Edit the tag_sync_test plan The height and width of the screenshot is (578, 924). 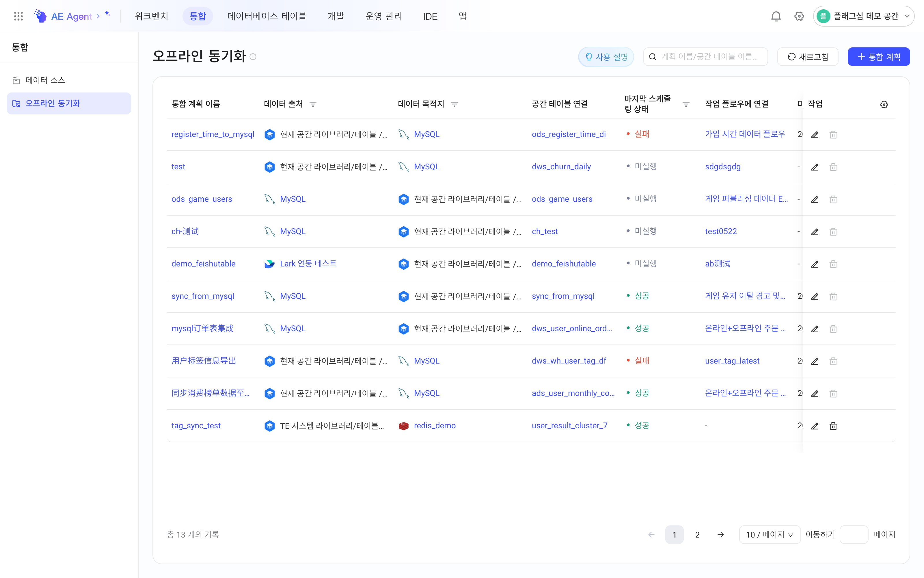click(x=814, y=426)
